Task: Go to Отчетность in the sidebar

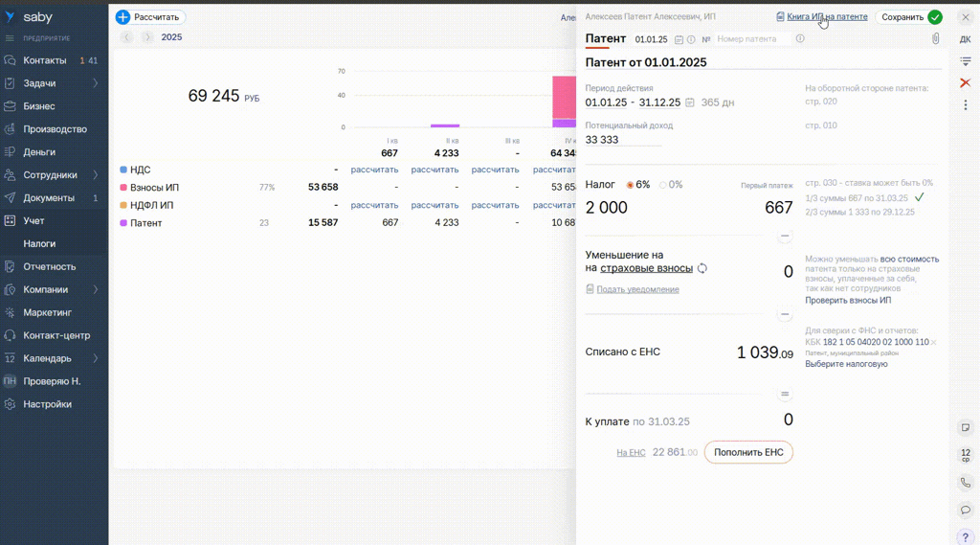Action: pyautogui.click(x=50, y=266)
